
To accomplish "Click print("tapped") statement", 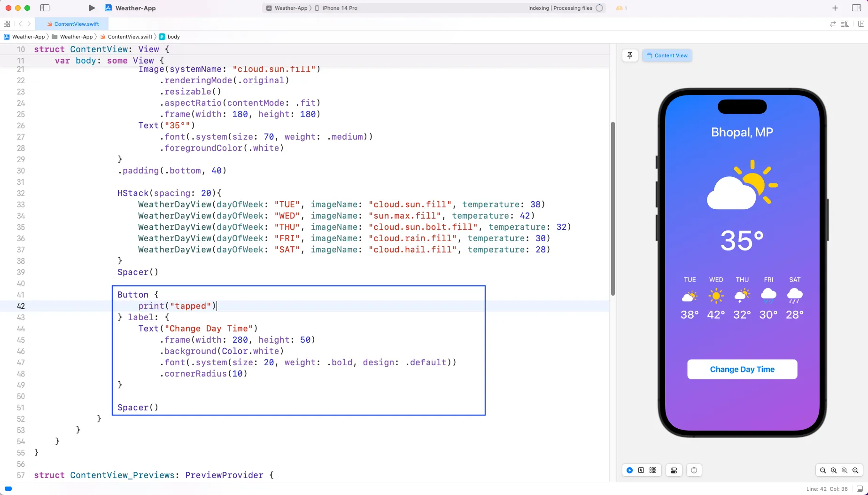I will pos(177,306).
